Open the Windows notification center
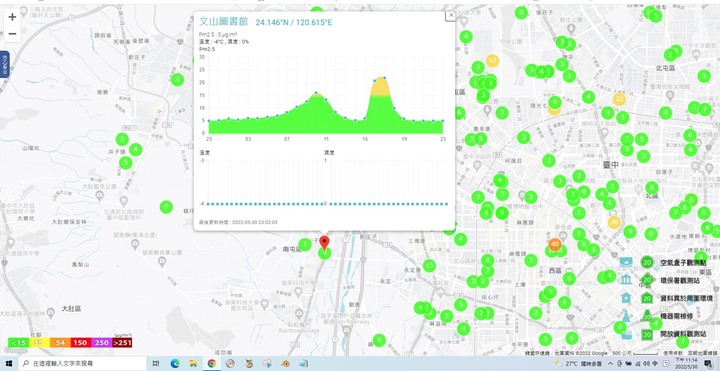 708,364
